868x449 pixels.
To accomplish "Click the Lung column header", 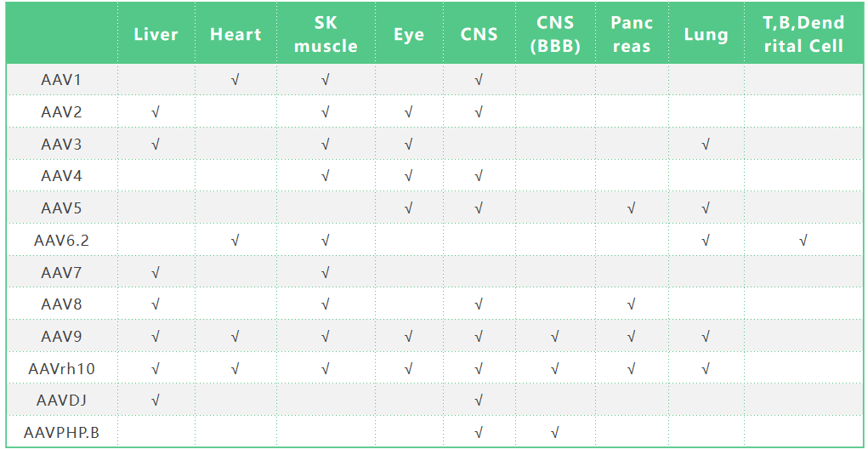I will pos(706,35).
